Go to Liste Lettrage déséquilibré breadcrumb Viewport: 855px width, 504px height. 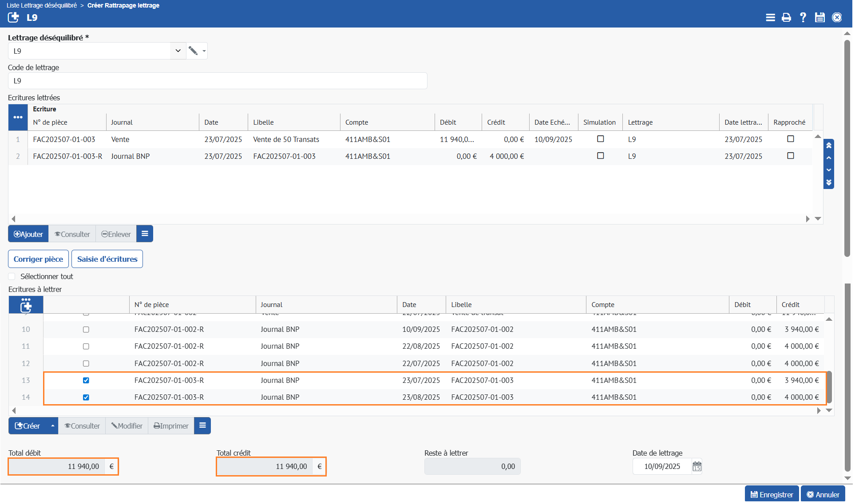point(42,5)
